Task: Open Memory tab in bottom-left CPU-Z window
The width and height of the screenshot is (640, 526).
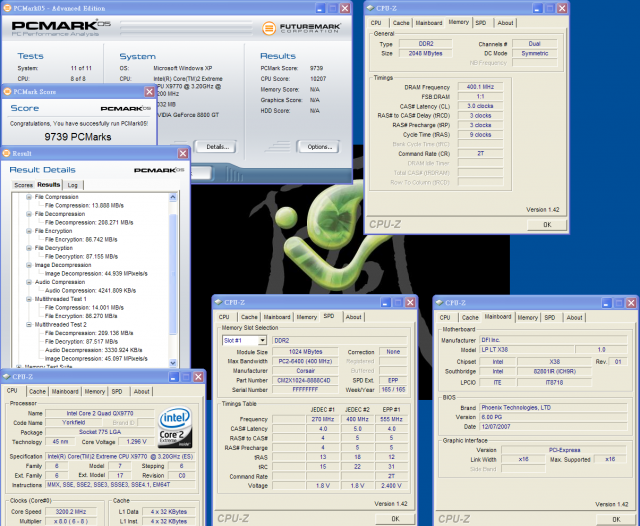Action: 95,391
